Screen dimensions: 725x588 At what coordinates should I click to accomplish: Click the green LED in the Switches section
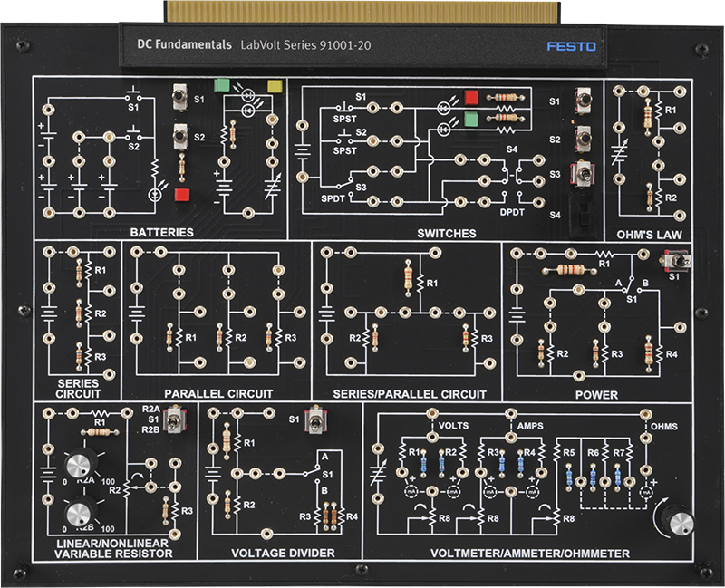[x=470, y=119]
